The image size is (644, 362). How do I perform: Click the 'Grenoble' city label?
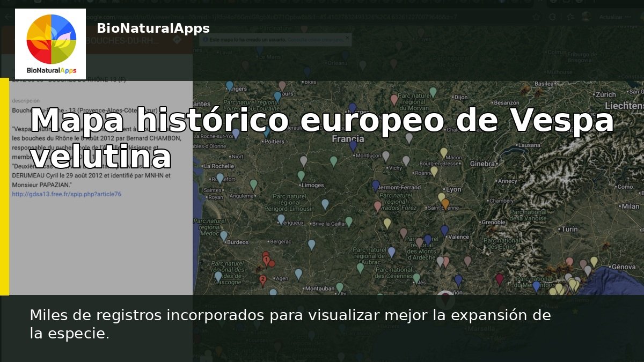tap(494, 222)
